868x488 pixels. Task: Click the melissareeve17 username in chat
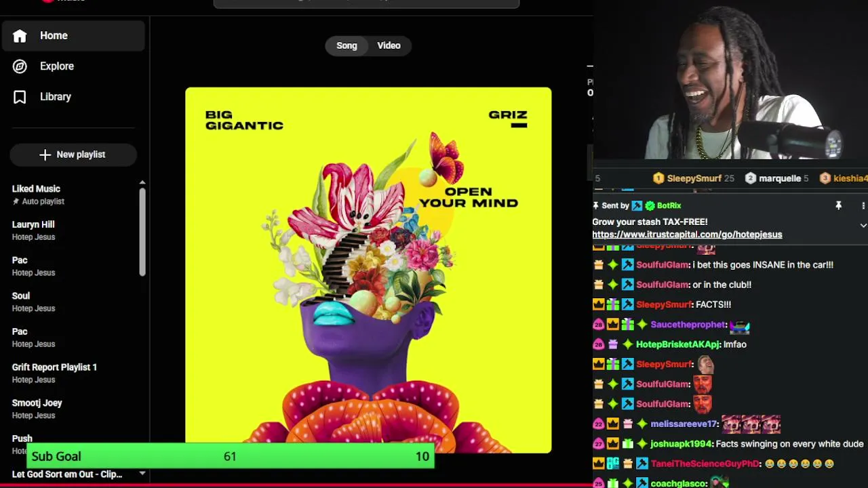point(684,424)
